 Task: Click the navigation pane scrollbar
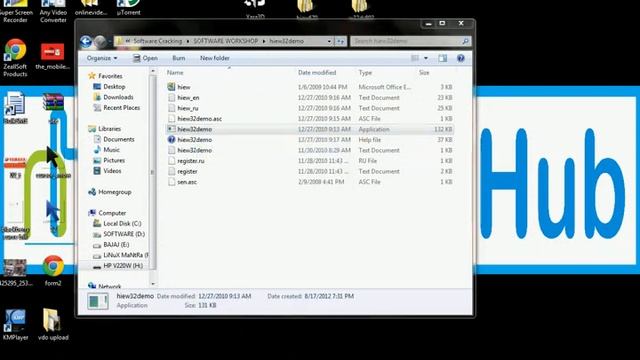coord(153,171)
